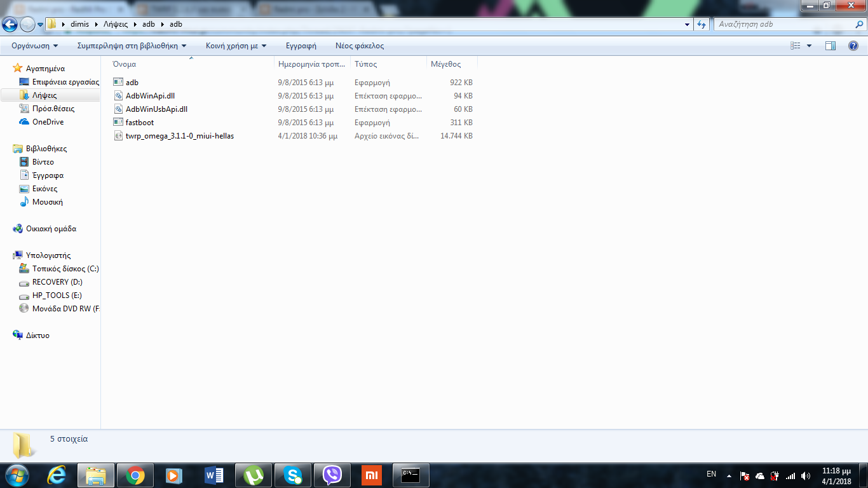Select the fastboot application file

pyautogui.click(x=140, y=123)
